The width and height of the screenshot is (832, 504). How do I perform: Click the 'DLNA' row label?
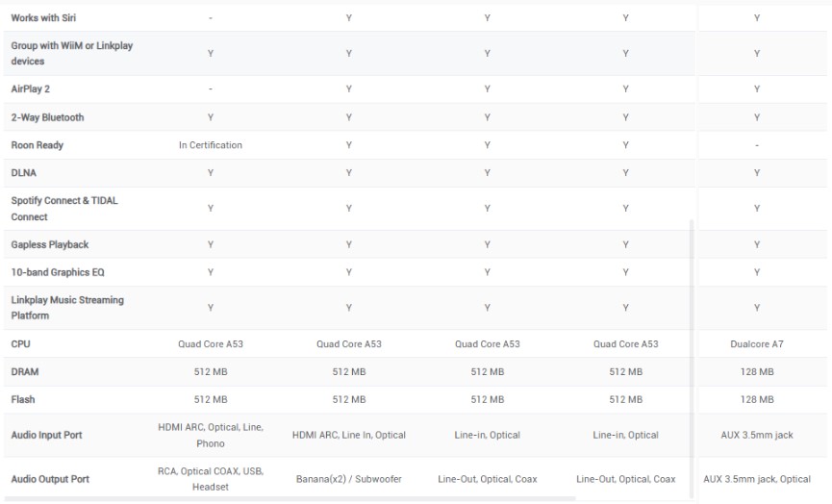pyautogui.click(x=23, y=173)
